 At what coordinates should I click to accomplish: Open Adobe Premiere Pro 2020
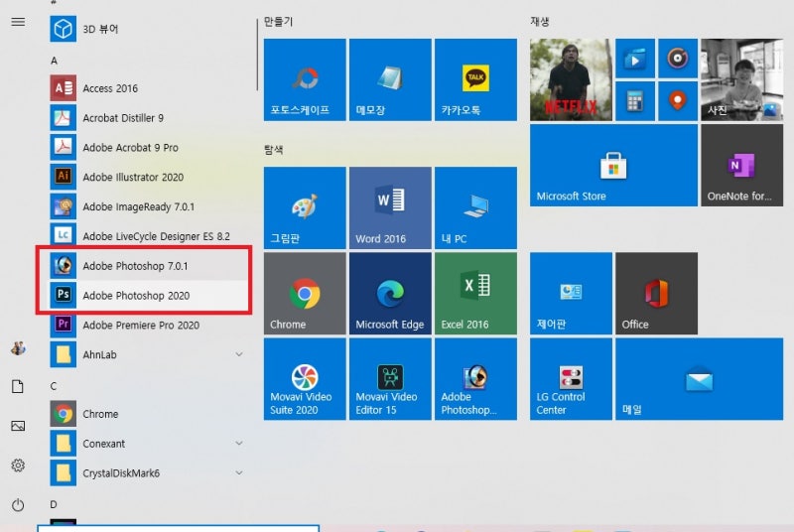point(147,325)
